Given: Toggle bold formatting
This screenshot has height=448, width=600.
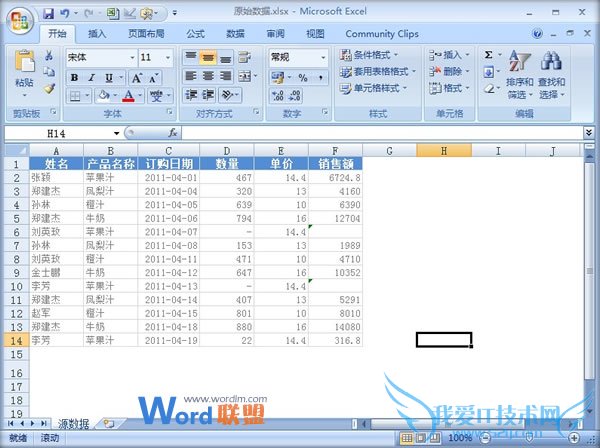Looking at the screenshot, I should pyautogui.click(x=75, y=78).
